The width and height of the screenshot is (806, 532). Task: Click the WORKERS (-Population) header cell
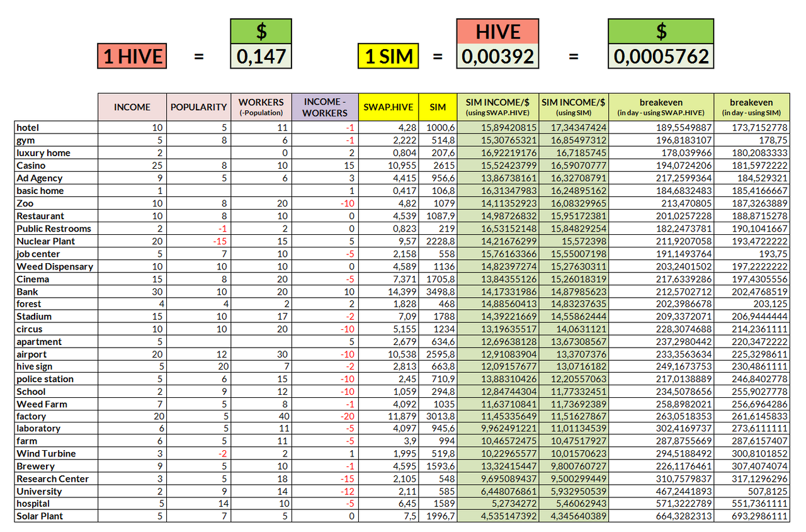261,107
